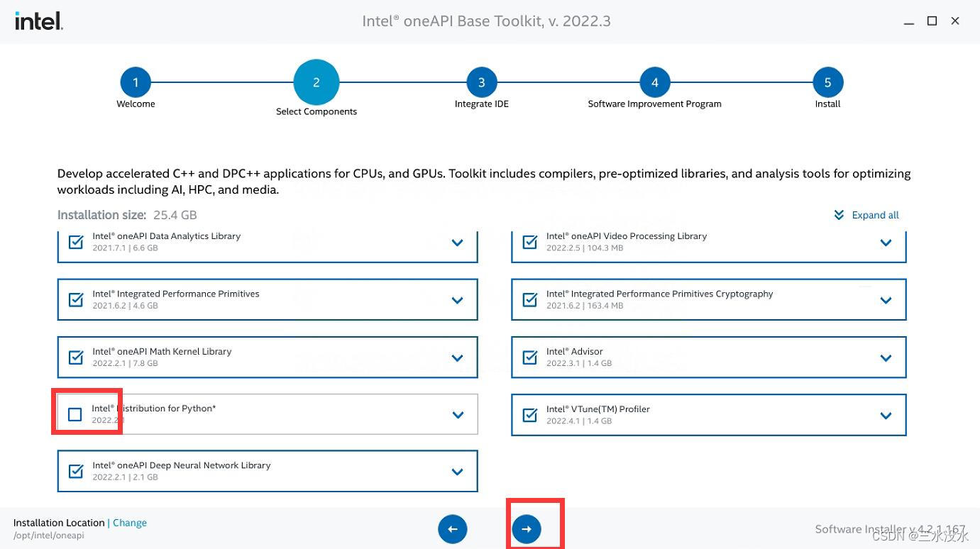
Task: Click the Intel logo in the corner
Action: coord(38,21)
